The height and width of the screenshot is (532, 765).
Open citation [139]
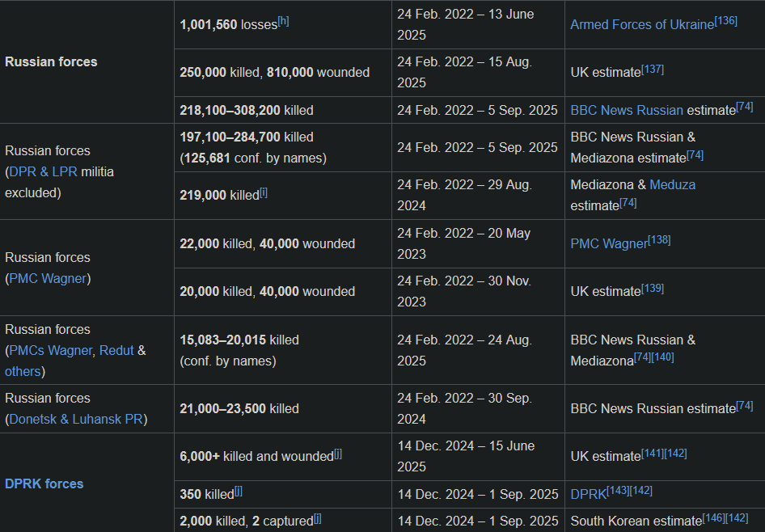[x=653, y=288]
